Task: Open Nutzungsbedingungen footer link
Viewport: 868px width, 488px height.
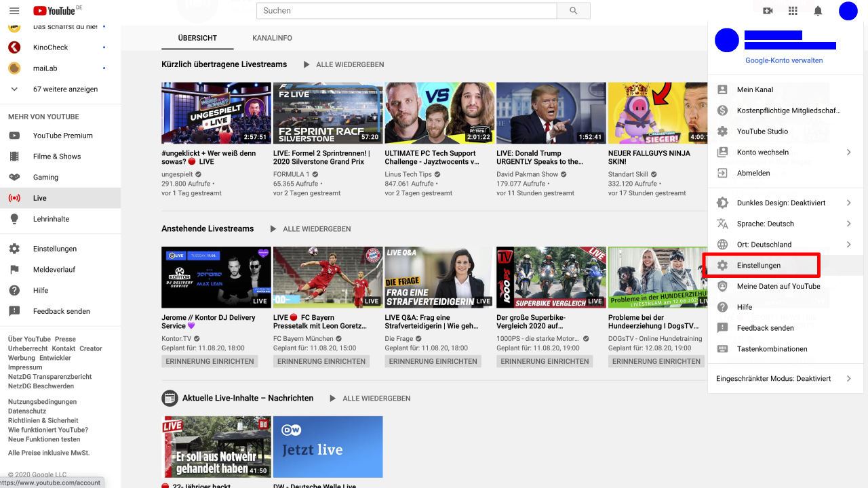Action: click(42, 402)
